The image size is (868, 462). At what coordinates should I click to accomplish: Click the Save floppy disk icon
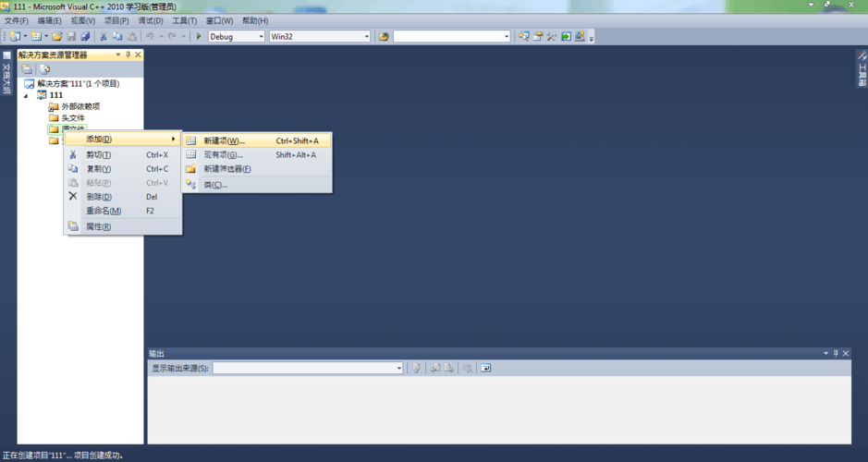(71, 37)
